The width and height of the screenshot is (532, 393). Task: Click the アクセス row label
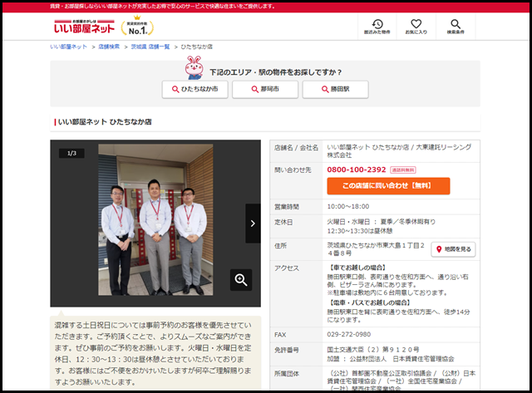point(287,268)
